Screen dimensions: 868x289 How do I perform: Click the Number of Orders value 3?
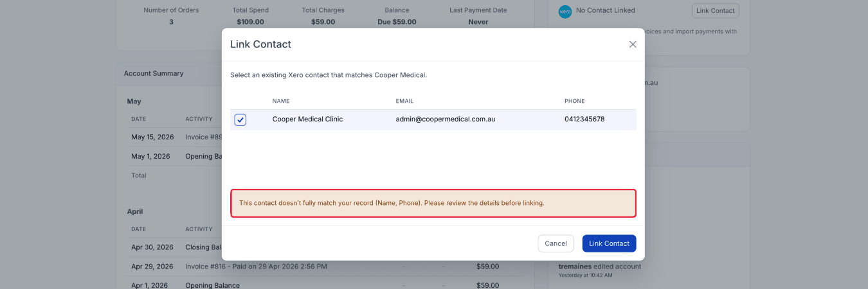[171, 22]
